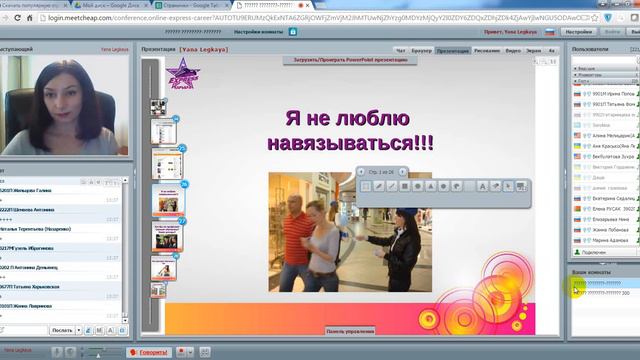Screen dimensions: 640x360
Task: Click Панель управления button below slide
Action: coord(350,331)
